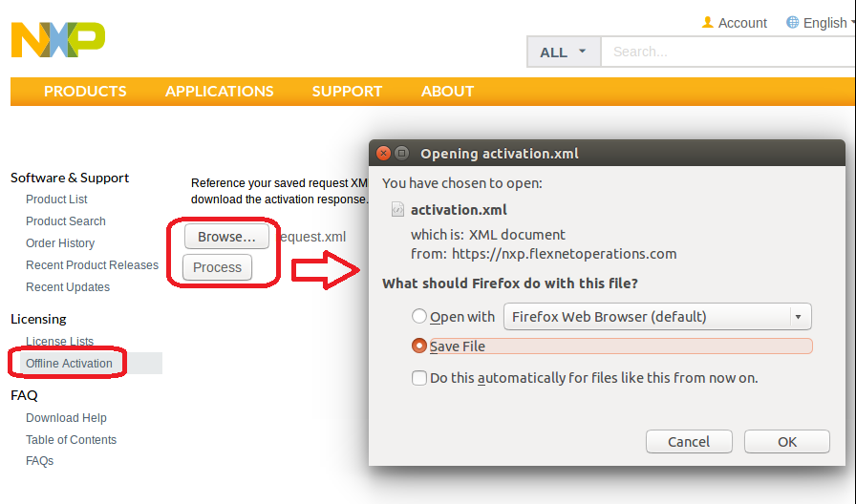The height and width of the screenshot is (504, 856).
Task: Click the 'https://nxp.flexnetoperations.com' source text
Action: point(564,254)
